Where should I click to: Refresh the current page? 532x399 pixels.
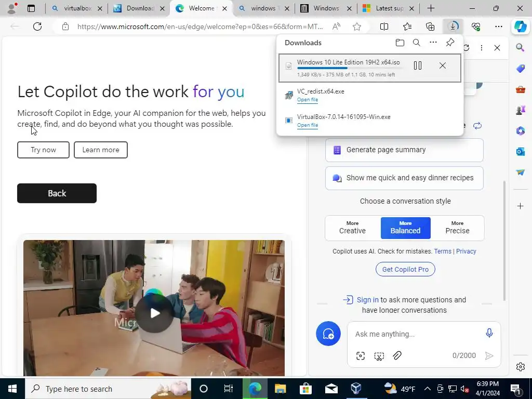click(x=37, y=26)
